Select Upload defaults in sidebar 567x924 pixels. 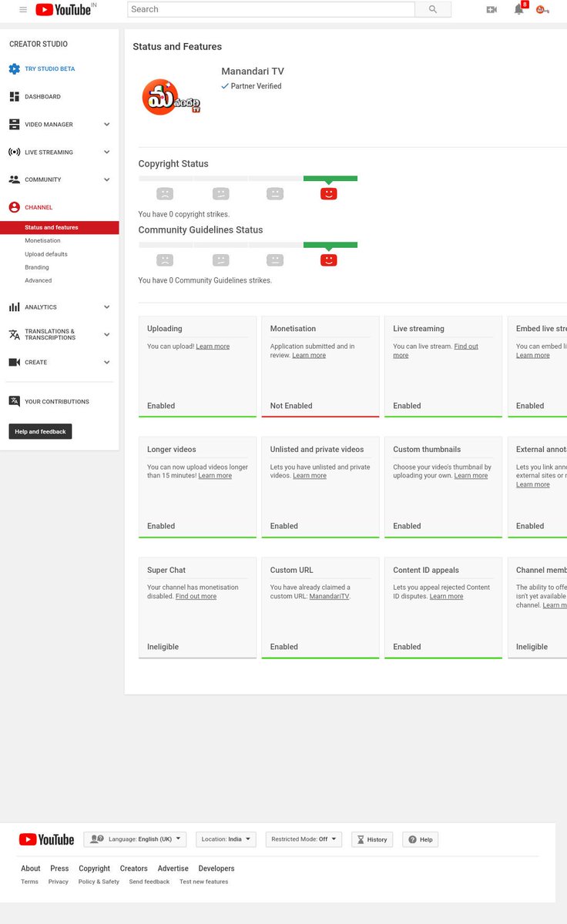pos(46,253)
